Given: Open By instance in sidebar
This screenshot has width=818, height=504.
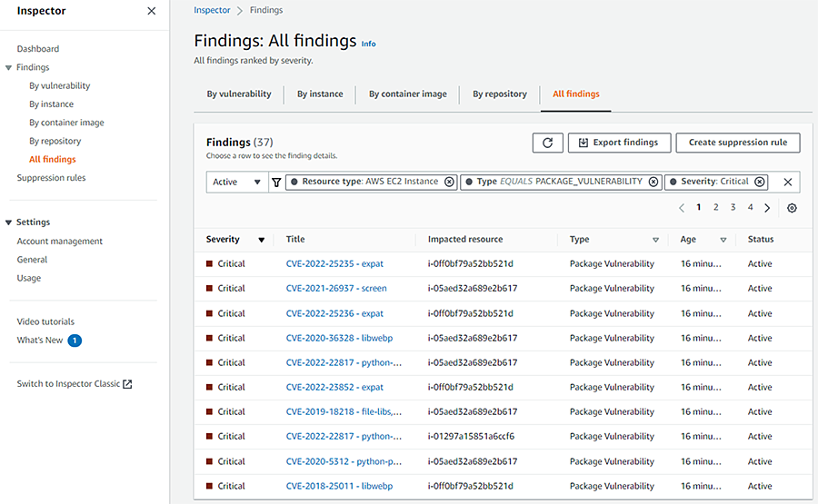Looking at the screenshot, I should [x=51, y=104].
